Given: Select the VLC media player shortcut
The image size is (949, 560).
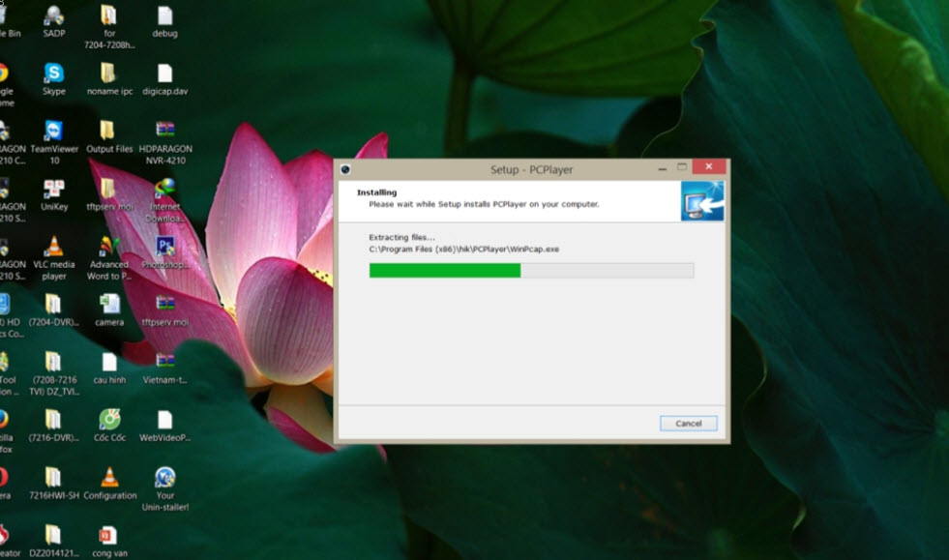Looking at the screenshot, I should (54, 247).
